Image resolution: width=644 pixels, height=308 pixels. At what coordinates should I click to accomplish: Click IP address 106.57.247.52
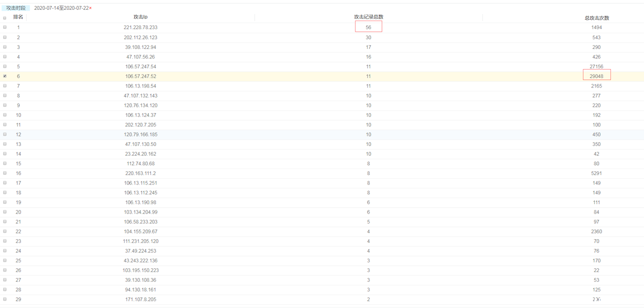(x=141, y=76)
